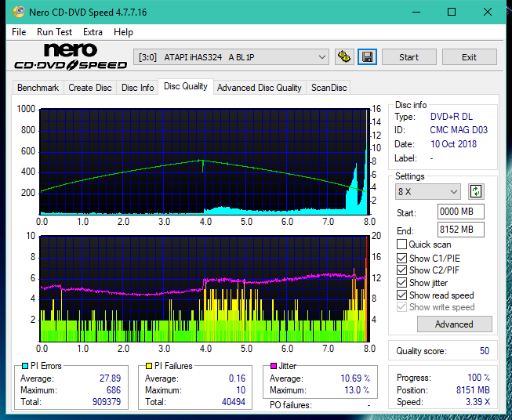512x420 pixels.
Task: Click the drive options tools icon
Action: (344, 57)
